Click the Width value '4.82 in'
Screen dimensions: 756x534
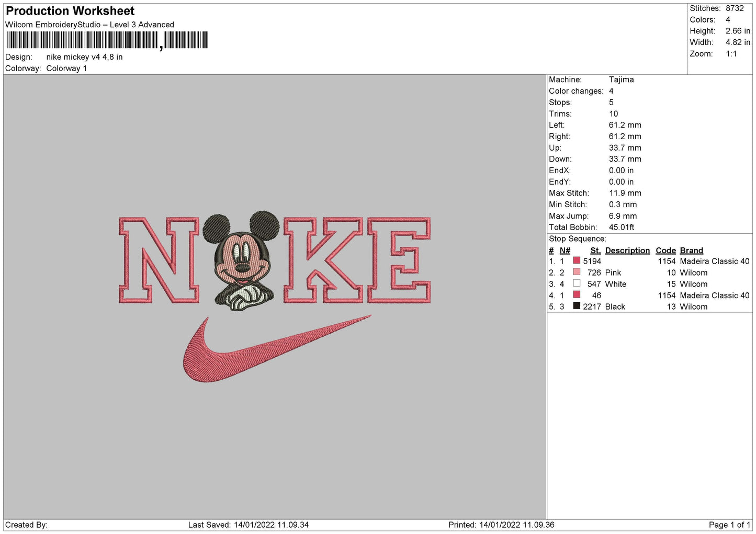[738, 42]
